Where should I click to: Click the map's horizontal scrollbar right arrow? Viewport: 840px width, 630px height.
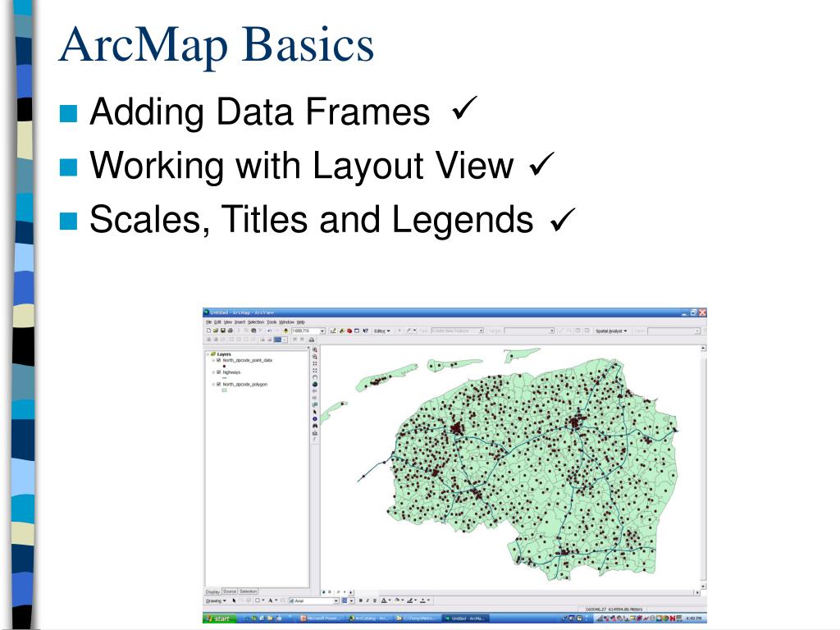click(697, 592)
